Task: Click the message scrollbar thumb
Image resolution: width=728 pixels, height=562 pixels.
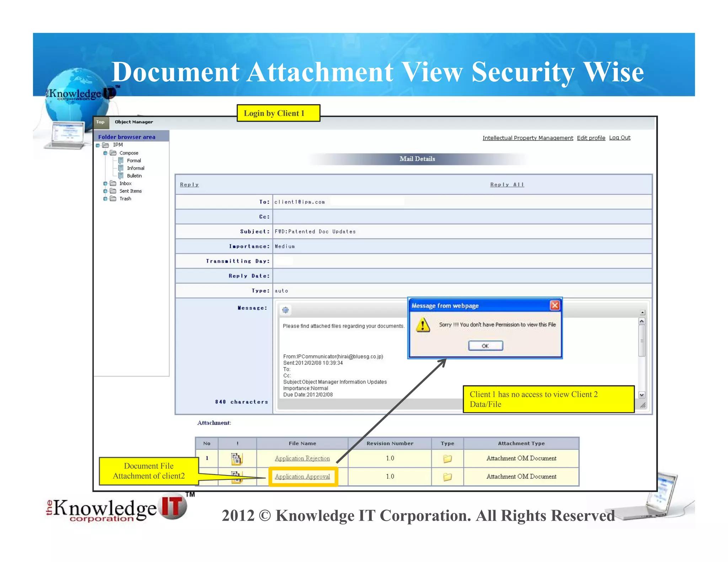Action: 642,341
